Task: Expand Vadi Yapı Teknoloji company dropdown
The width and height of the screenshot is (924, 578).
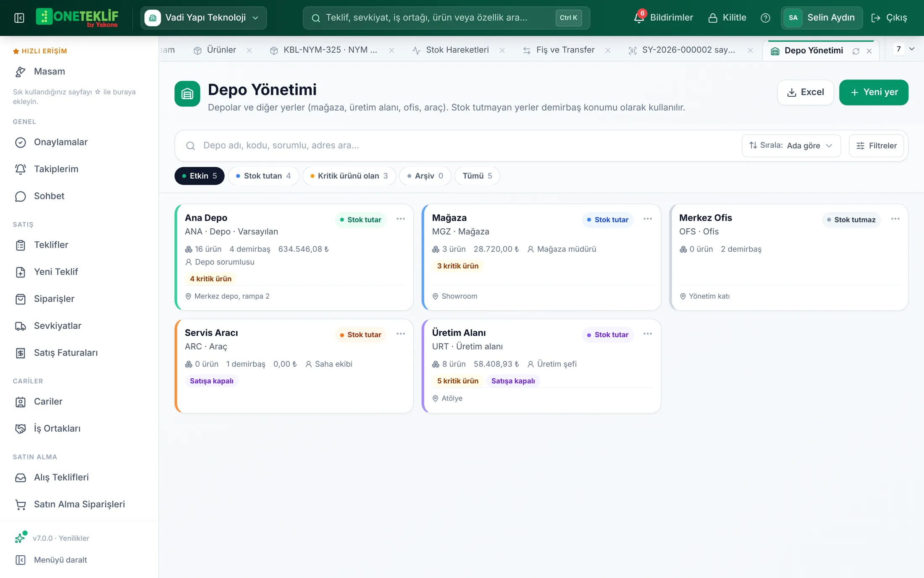Action: [x=204, y=18]
